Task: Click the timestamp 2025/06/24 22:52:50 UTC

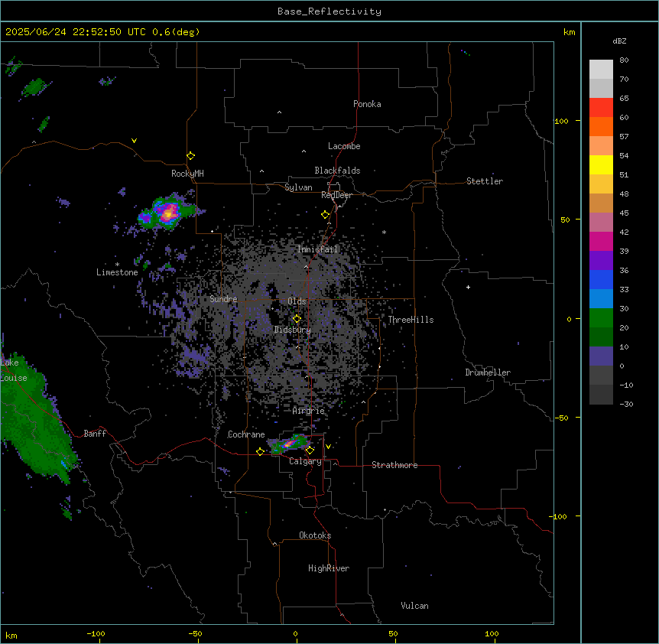Action: tap(76, 32)
